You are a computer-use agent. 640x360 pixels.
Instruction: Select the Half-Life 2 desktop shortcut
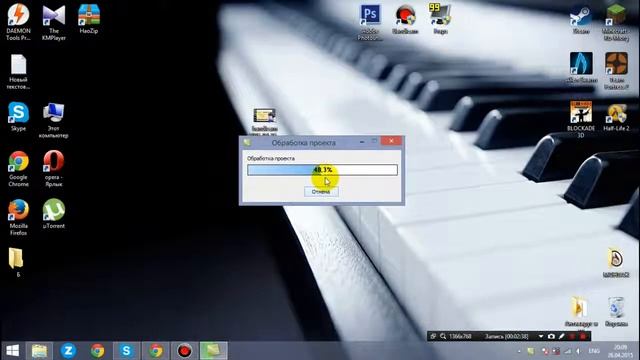pos(616,117)
